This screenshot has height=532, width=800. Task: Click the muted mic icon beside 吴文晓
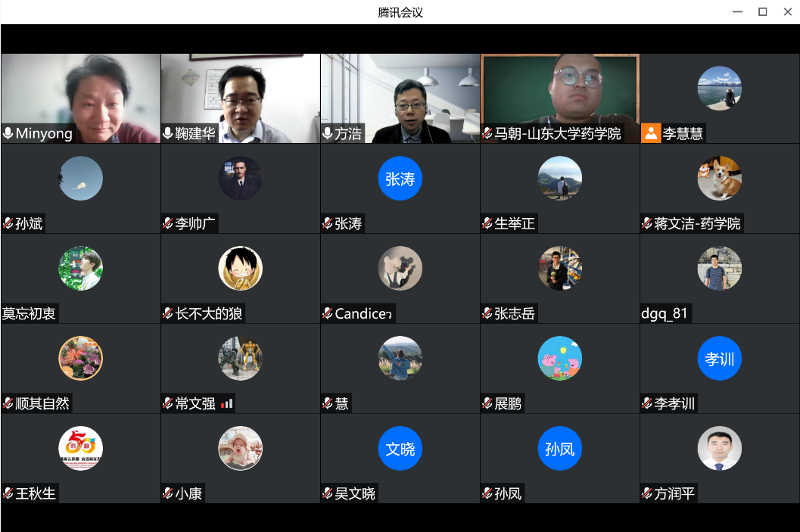[328, 494]
